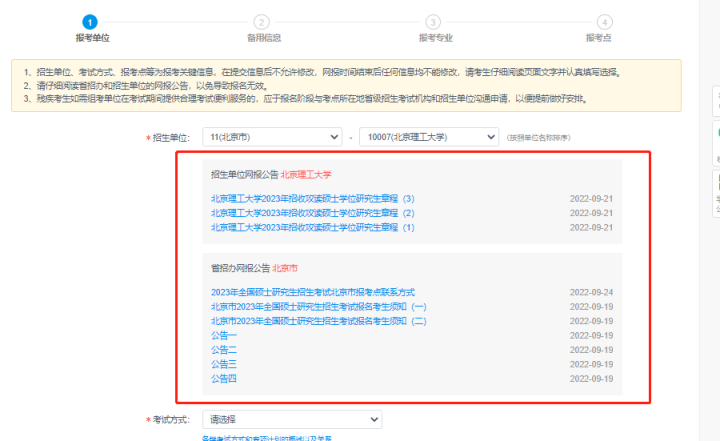Image resolution: width=720 pixels, height=441 pixels.
Task: Click the 2022-09-24 date text
Action: click(591, 292)
